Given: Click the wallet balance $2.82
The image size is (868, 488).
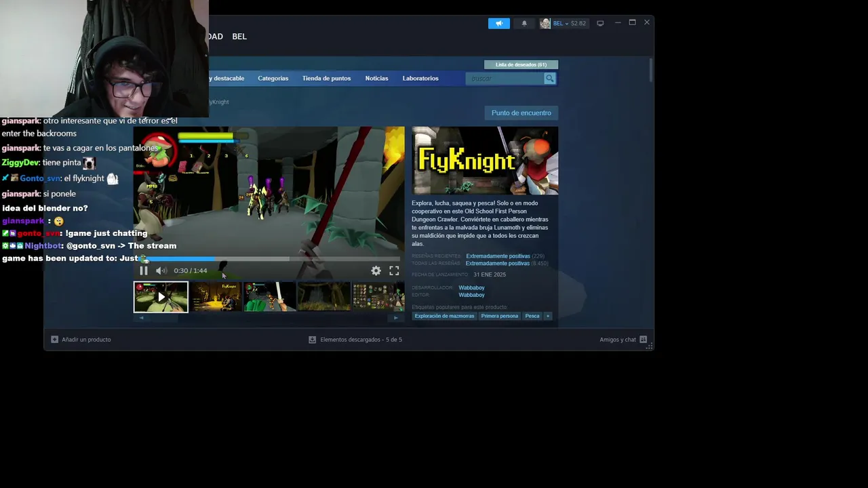Looking at the screenshot, I should pos(578,23).
